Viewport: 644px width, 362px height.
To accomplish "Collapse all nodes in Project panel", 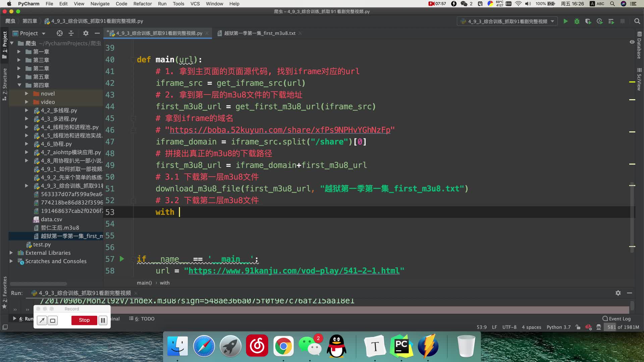I will pyautogui.click(x=71, y=33).
